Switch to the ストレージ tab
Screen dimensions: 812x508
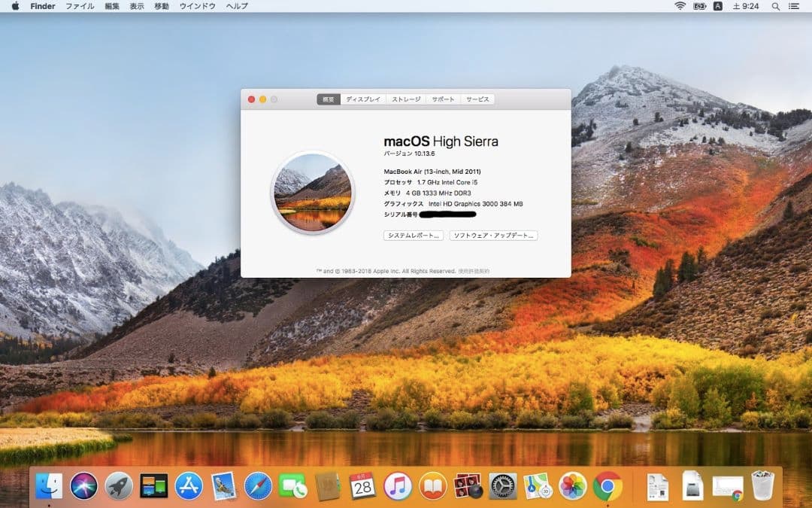point(405,99)
